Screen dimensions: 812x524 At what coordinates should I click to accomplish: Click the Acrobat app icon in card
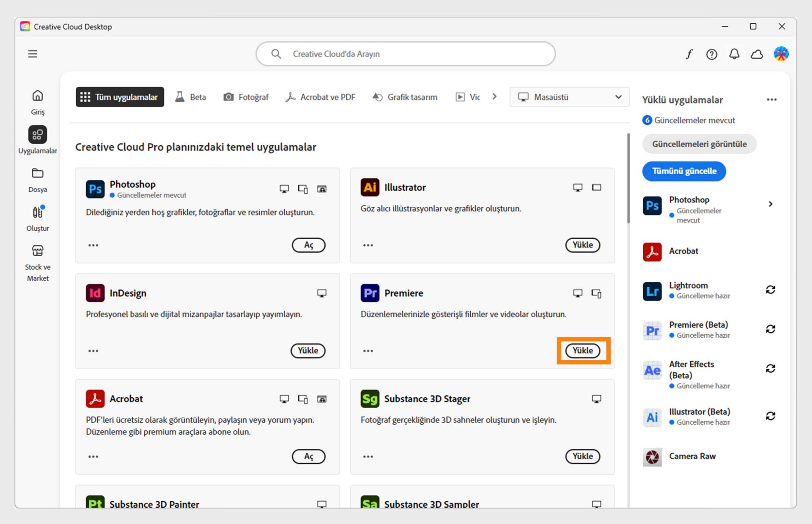95,398
